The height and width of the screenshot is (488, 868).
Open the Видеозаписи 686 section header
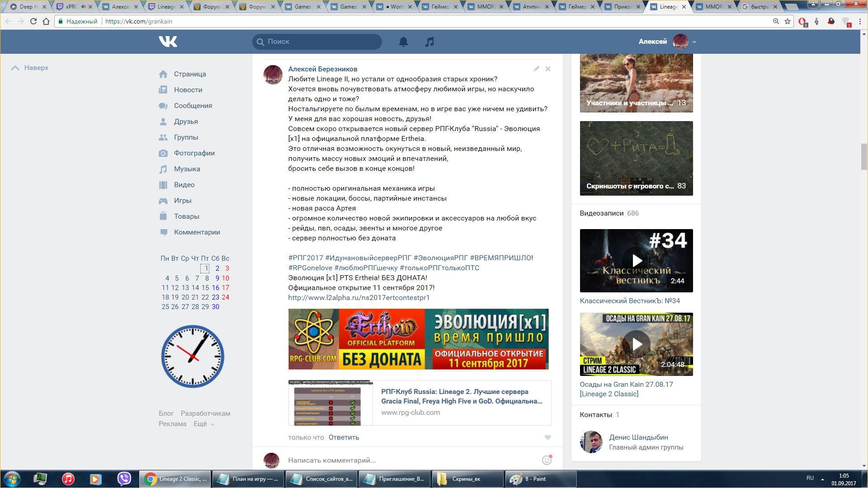(x=609, y=213)
